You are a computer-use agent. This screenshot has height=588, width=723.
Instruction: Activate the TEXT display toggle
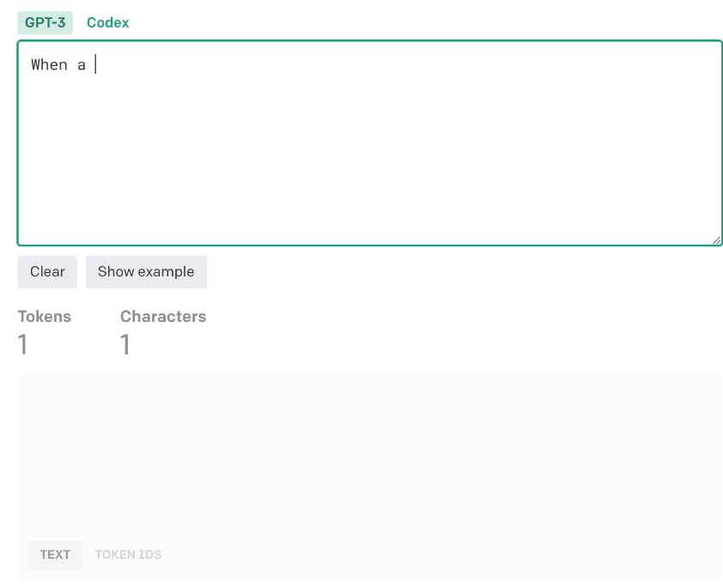(x=54, y=555)
